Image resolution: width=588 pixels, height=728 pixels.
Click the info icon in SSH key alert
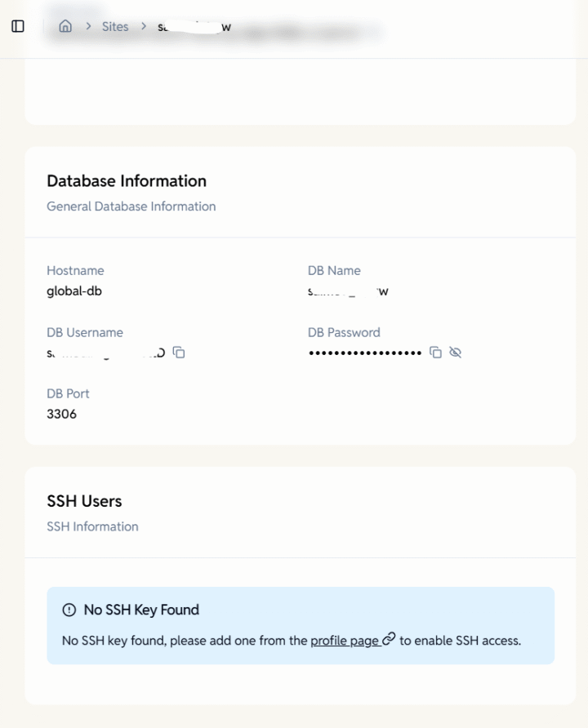coord(69,610)
